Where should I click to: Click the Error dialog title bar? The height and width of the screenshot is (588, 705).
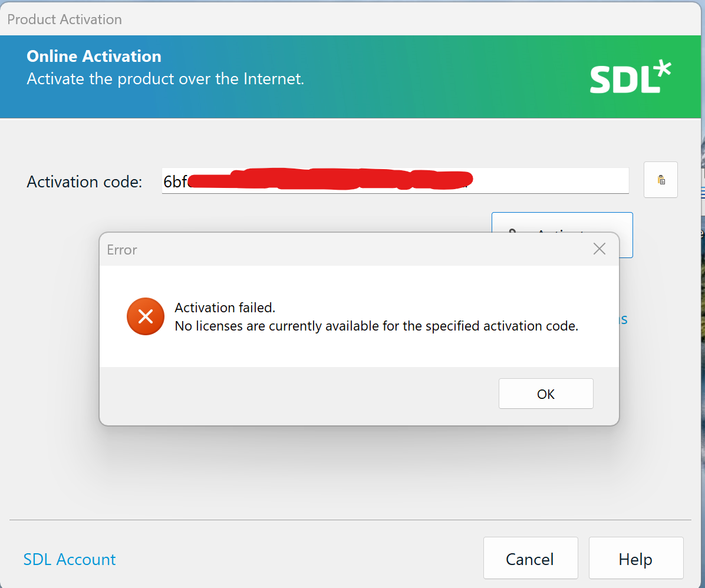(354, 249)
